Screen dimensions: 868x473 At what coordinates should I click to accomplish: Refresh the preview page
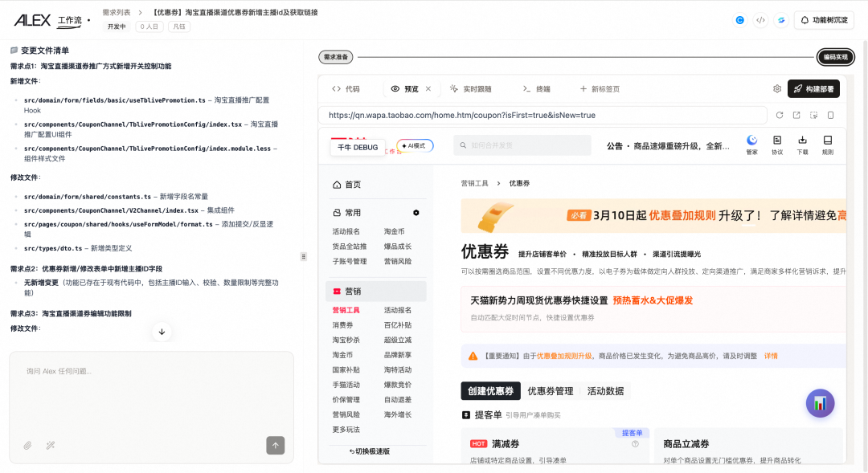[x=780, y=115]
